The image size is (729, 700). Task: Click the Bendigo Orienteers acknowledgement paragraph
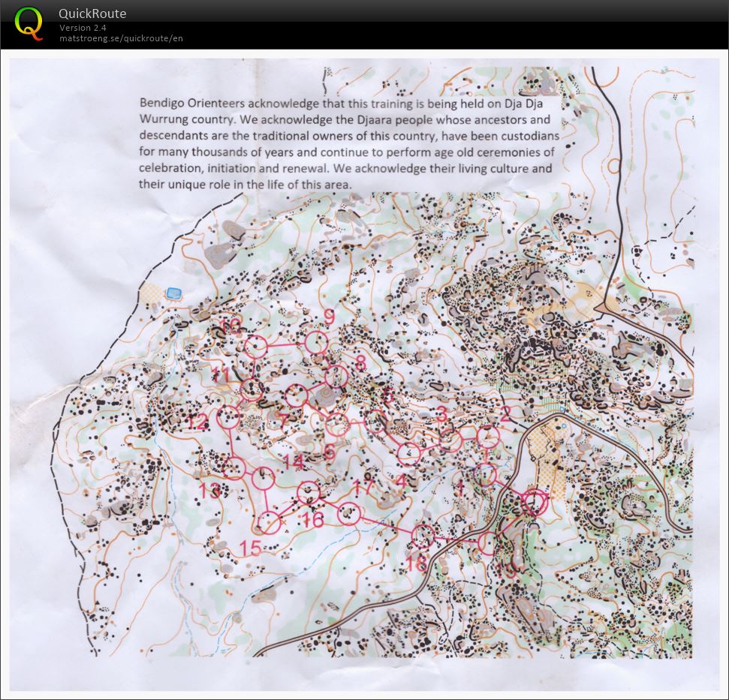[x=345, y=143]
